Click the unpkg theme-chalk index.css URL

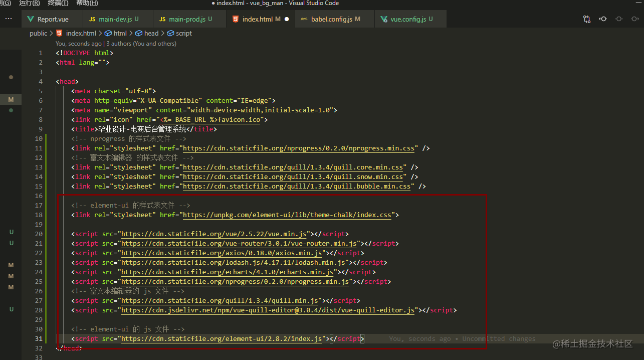[287, 215]
